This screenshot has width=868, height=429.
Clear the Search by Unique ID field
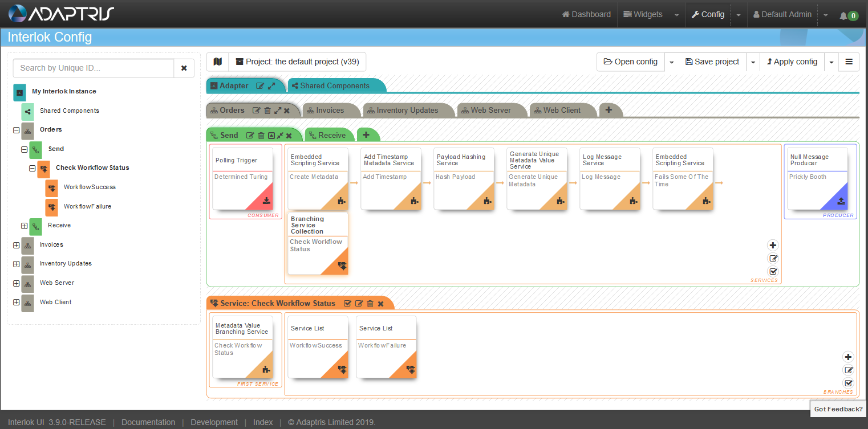pos(184,68)
